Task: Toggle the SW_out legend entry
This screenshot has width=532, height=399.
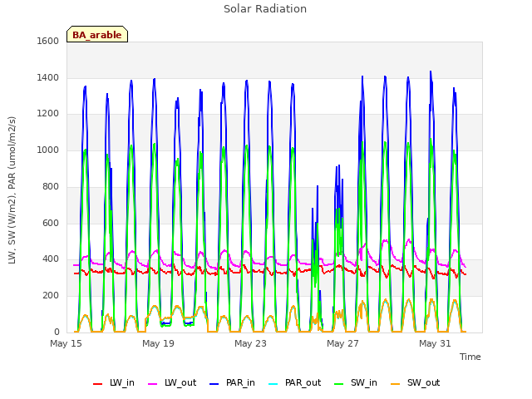Action: 415,383
